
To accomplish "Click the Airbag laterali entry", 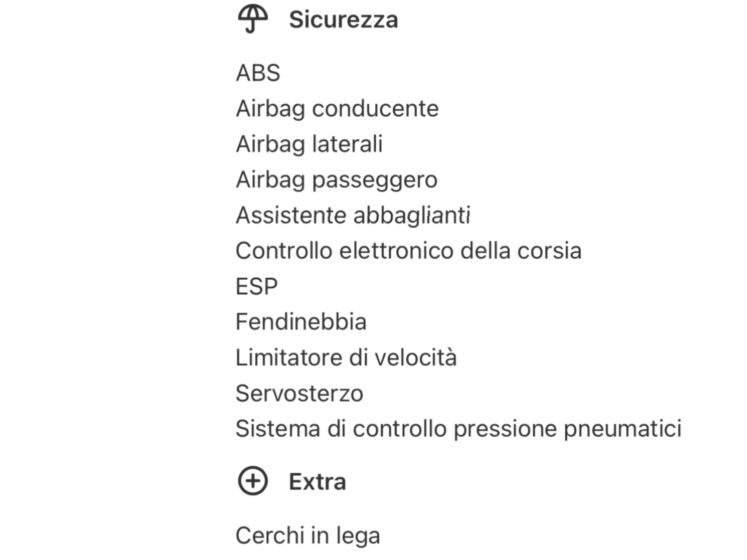I will coord(309,144).
